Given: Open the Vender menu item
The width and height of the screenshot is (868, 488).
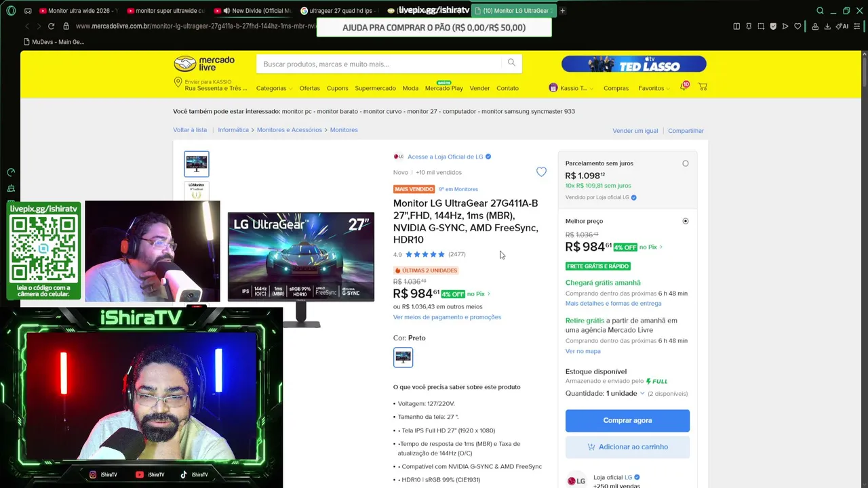Looking at the screenshot, I should click(479, 88).
